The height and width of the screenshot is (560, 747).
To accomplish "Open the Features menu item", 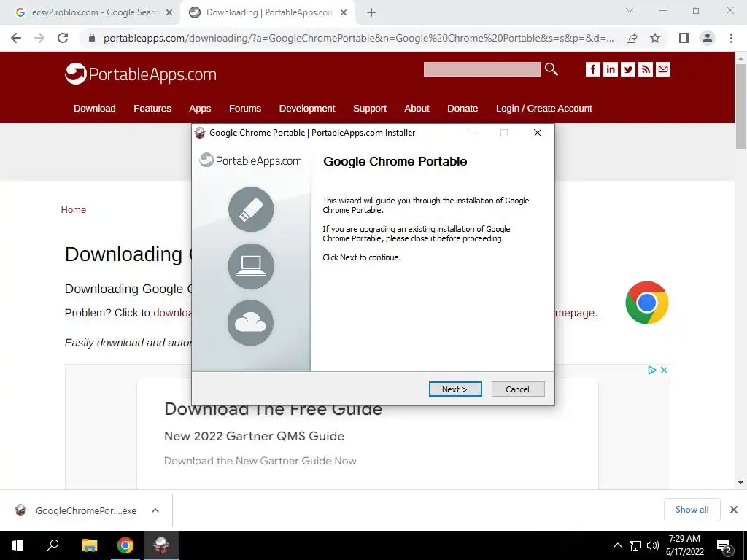I will 152,108.
